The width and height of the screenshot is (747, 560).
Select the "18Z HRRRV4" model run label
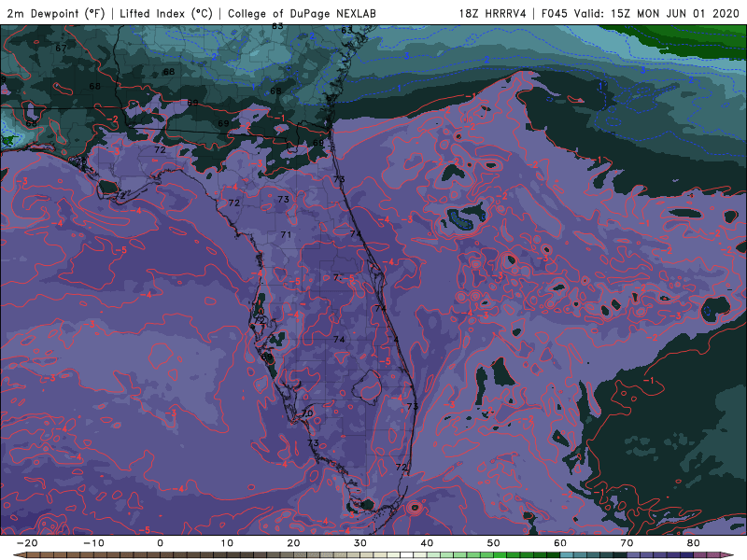pyautogui.click(x=492, y=13)
